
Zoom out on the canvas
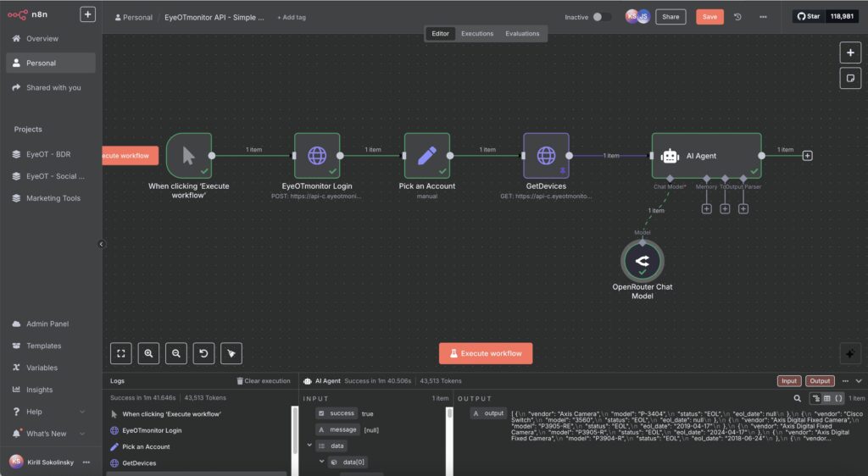point(176,353)
